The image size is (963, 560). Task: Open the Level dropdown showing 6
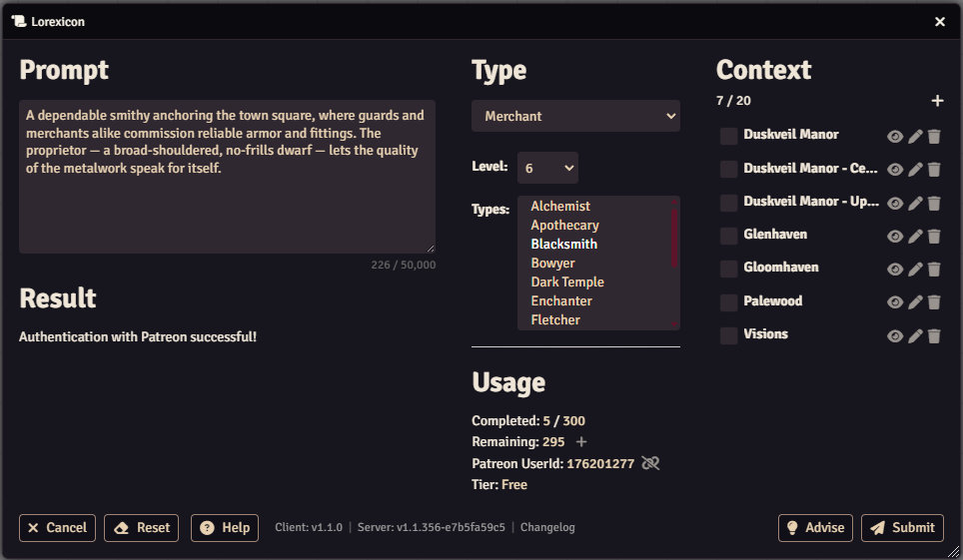547,168
